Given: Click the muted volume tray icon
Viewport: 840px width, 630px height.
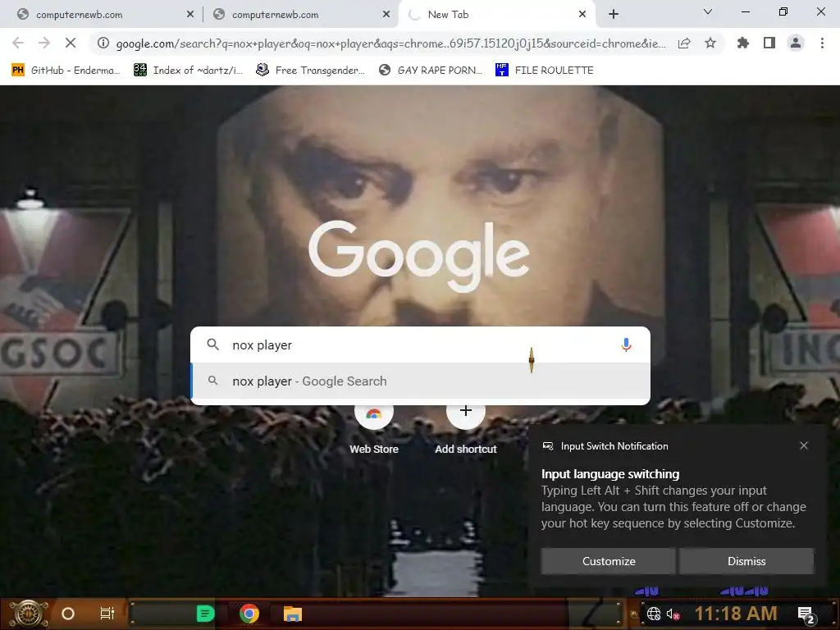Looking at the screenshot, I should click(x=673, y=614).
